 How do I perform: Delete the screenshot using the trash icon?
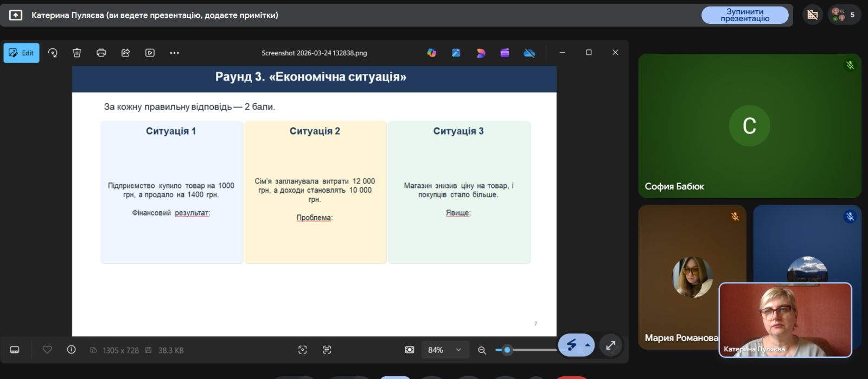(x=77, y=53)
